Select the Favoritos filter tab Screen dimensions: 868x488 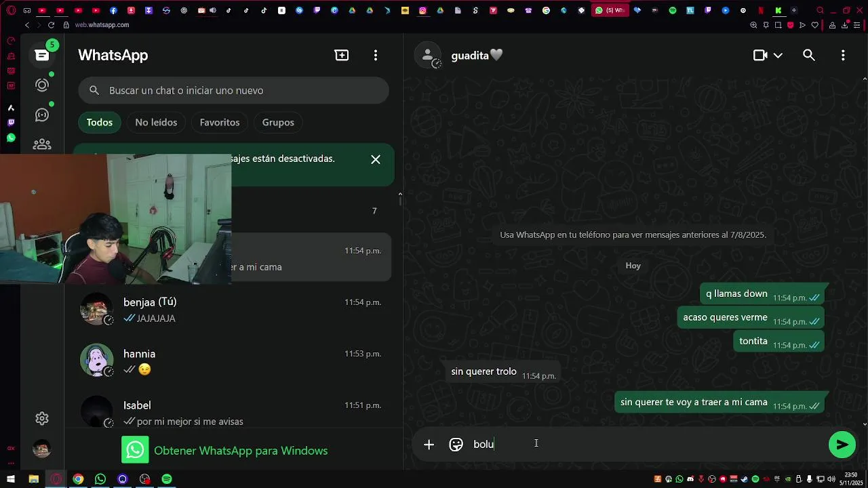tap(220, 123)
